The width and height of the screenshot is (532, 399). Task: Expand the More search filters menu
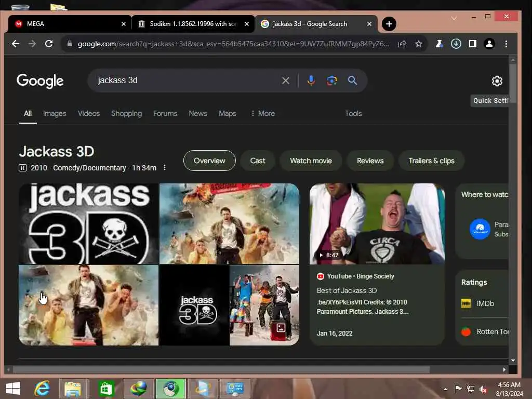pos(262,114)
